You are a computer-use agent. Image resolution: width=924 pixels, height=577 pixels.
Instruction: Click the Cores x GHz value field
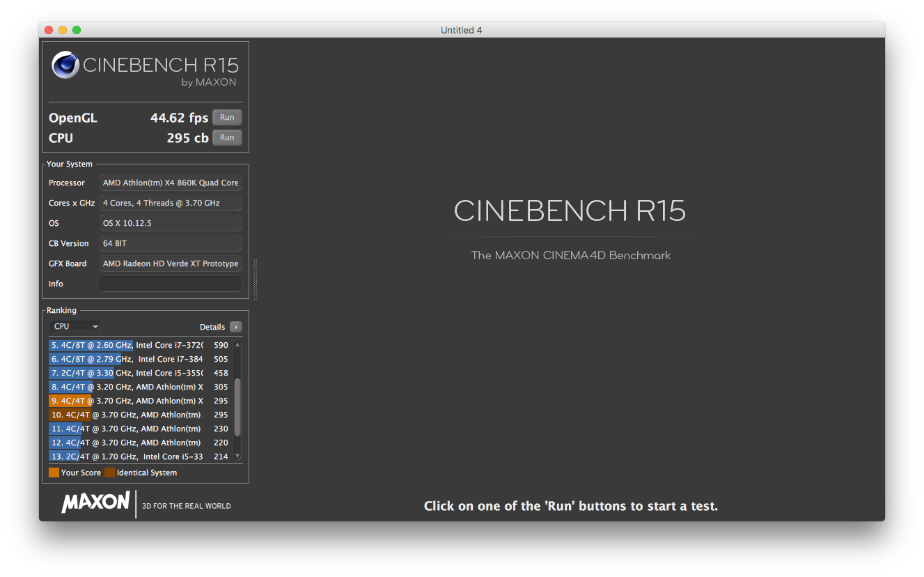coord(171,203)
